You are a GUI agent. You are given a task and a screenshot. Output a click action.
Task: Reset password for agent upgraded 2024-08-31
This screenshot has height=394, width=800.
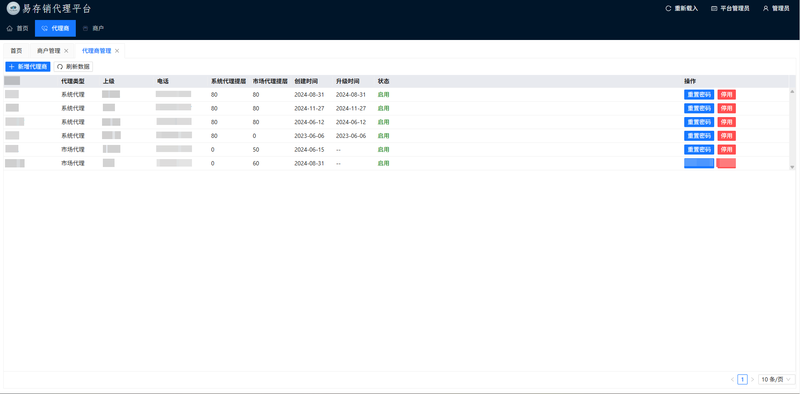[699, 94]
